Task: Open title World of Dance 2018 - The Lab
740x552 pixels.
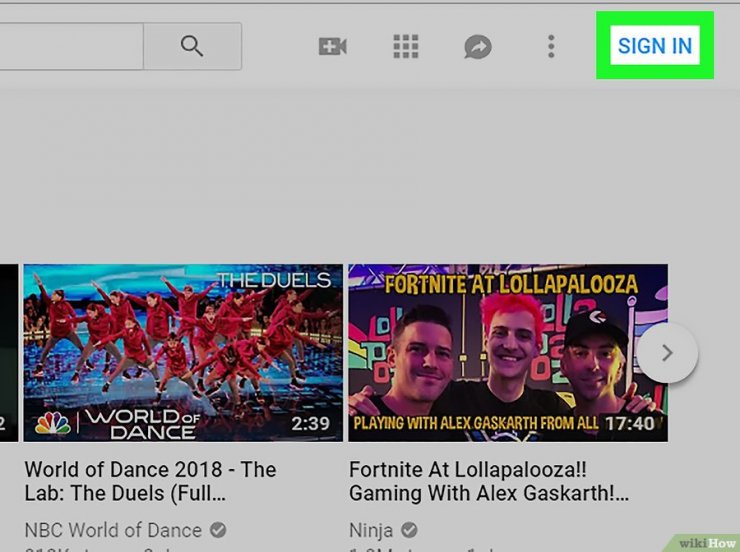Action: click(x=150, y=481)
